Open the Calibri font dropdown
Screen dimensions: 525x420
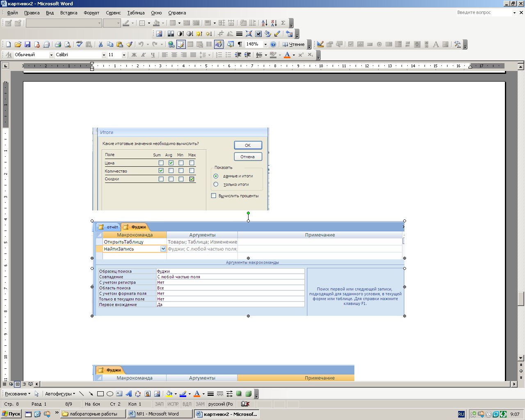coord(104,55)
